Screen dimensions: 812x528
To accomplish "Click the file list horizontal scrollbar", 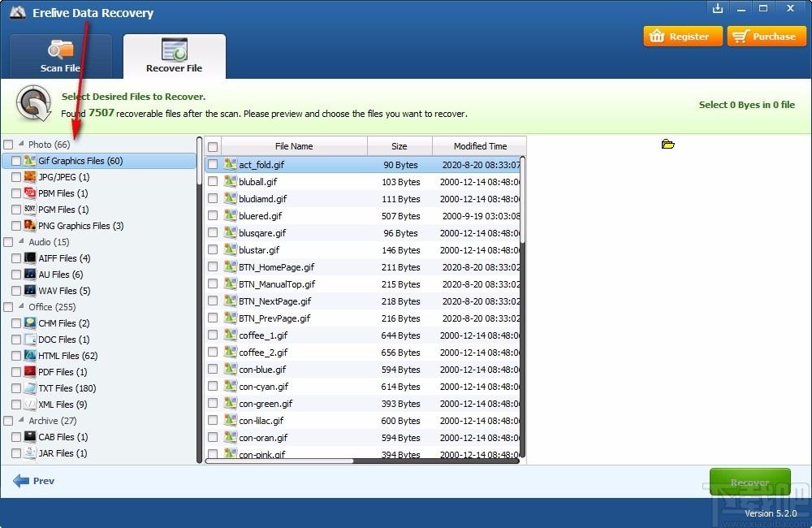I will [x=279, y=461].
